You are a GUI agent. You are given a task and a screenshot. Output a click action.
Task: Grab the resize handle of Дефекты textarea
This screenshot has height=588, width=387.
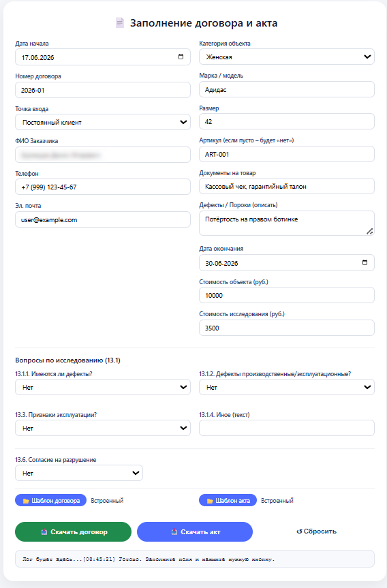coord(370,232)
